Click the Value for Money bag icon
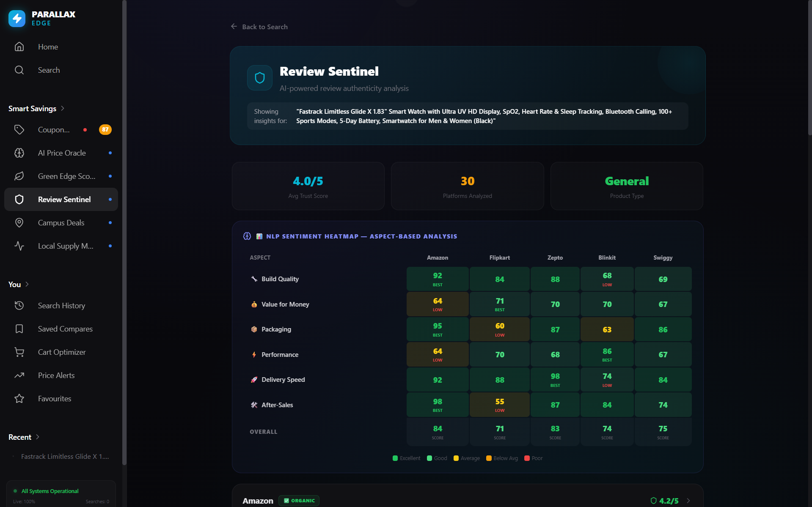The width and height of the screenshot is (812, 507). [254, 304]
